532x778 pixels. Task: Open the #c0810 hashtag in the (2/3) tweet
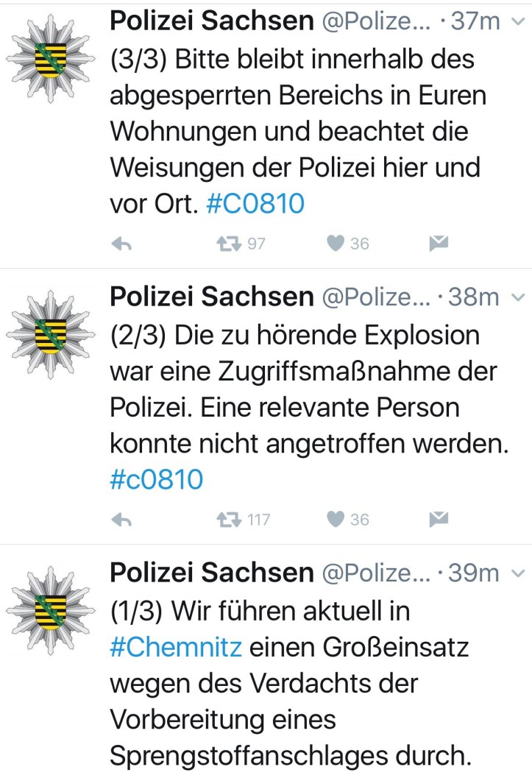[156, 480]
